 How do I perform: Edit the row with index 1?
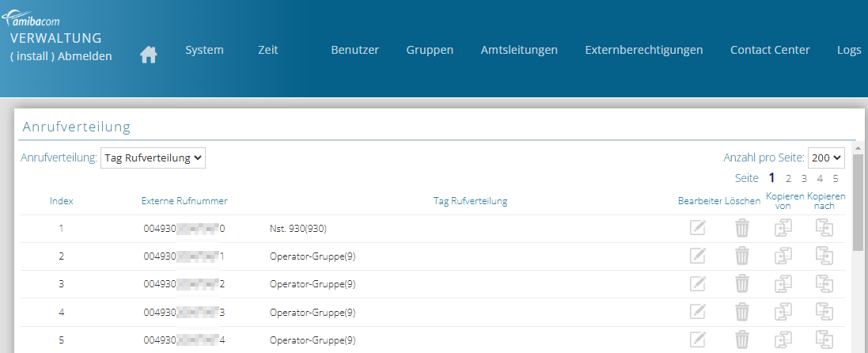(697, 228)
